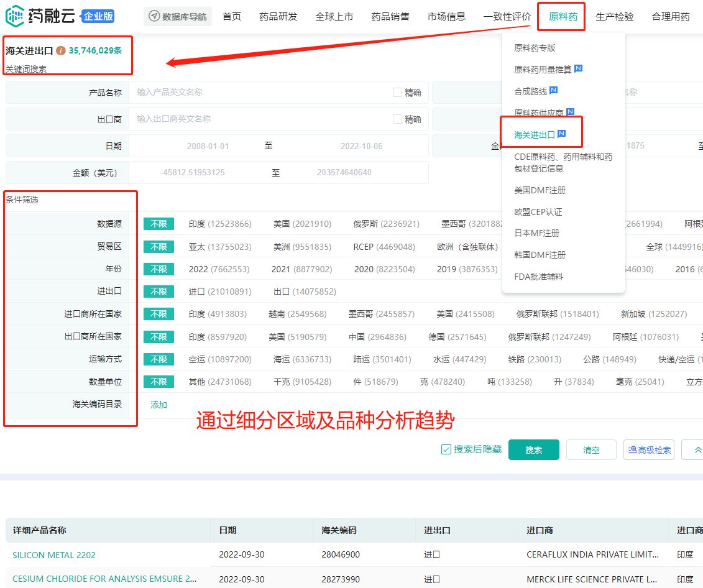Select 海关进出口 menu entry

click(x=535, y=135)
